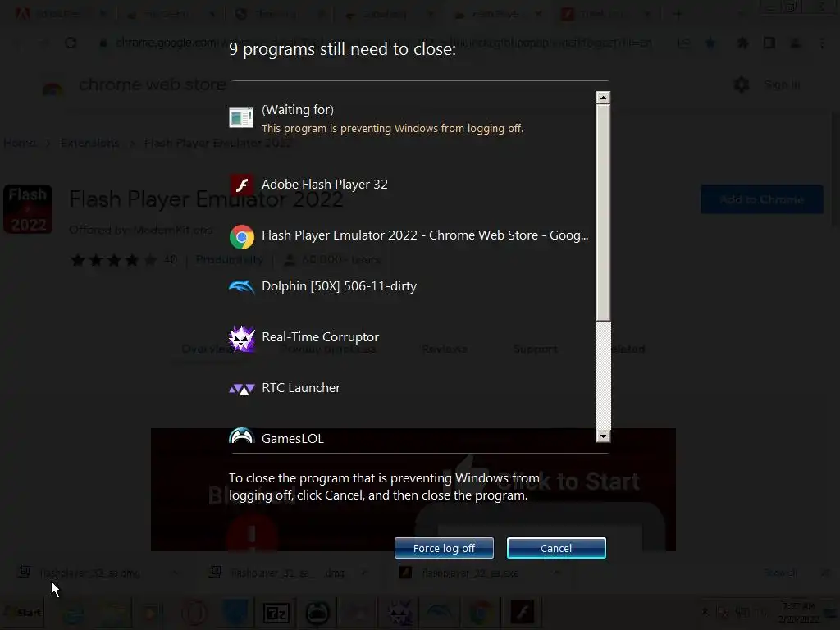Click the Dolphin emulator icon in the list
The width and height of the screenshot is (840, 630).
point(242,287)
